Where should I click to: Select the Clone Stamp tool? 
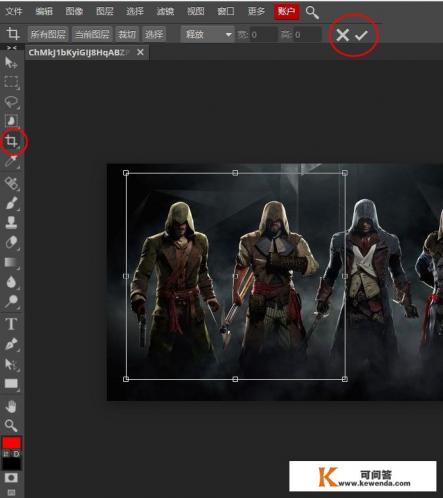(11, 222)
